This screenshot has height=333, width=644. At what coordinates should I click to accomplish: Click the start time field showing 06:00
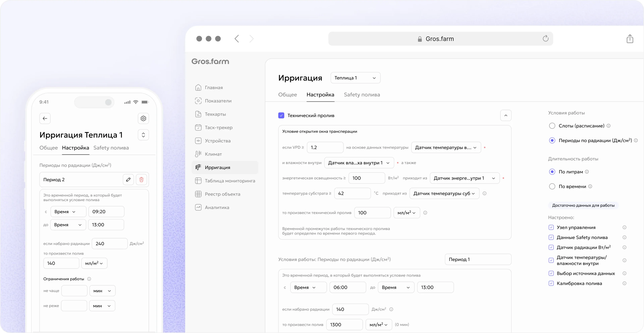(348, 288)
